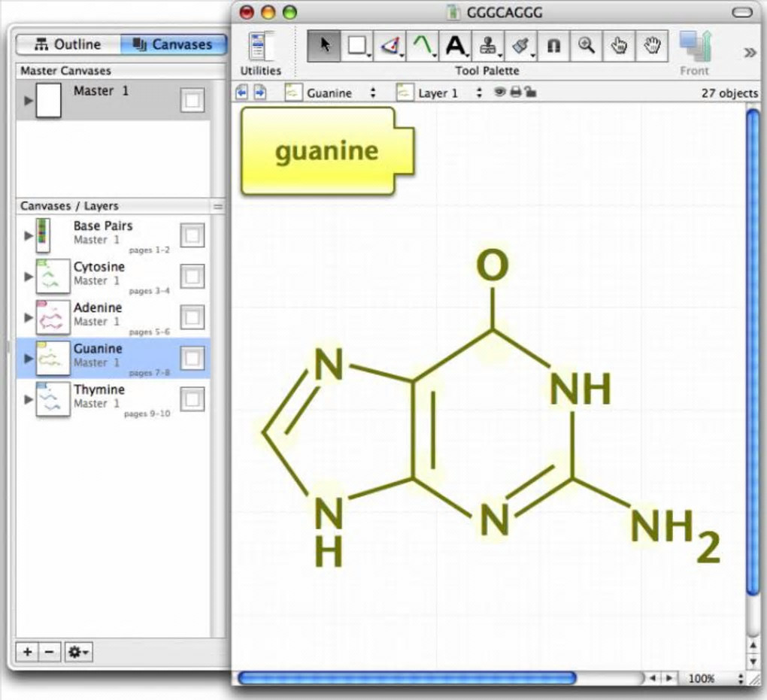Select the Style Brush tool
Viewport: 767px width, 700px height.
click(x=521, y=46)
